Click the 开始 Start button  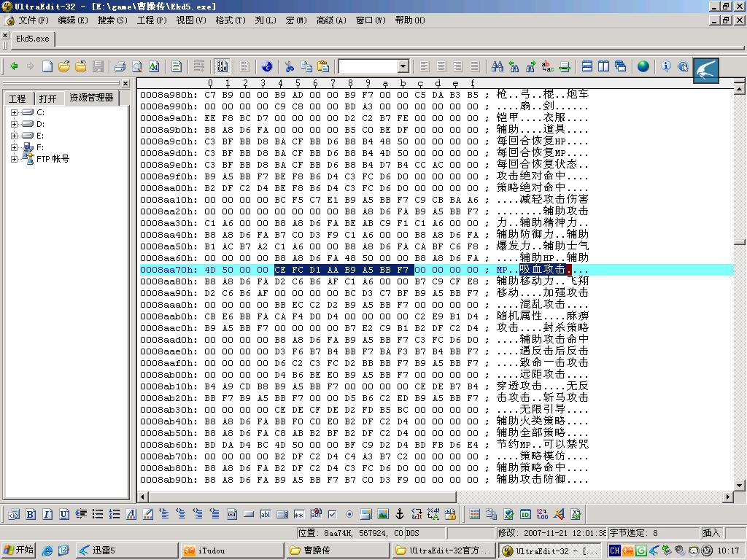pyautogui.click(x=19, y=551)
